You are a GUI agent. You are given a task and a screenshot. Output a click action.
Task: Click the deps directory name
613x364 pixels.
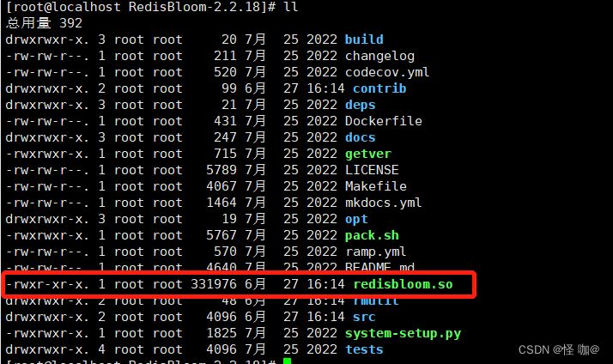tap(360, 105)
